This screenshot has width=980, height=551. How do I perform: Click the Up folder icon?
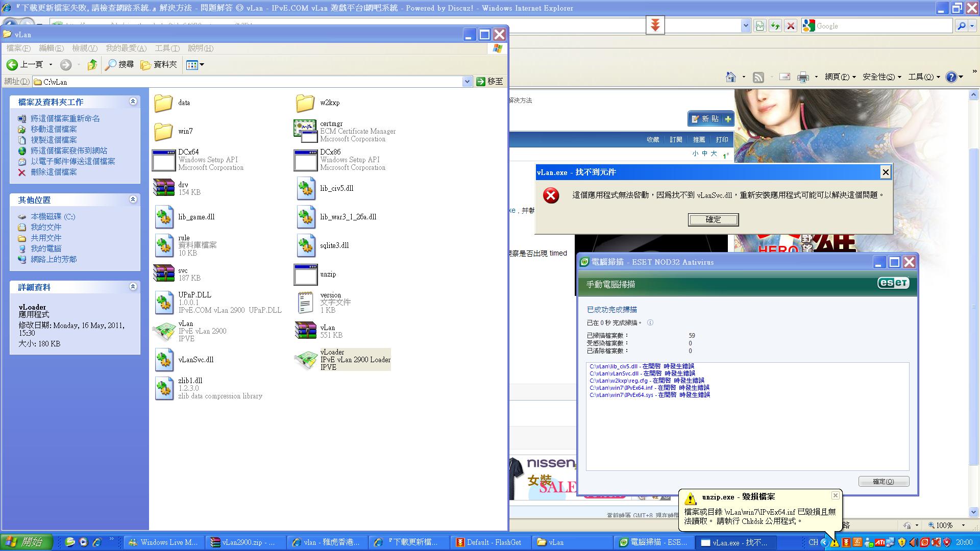pyautogui.click(x=92, y=65)
